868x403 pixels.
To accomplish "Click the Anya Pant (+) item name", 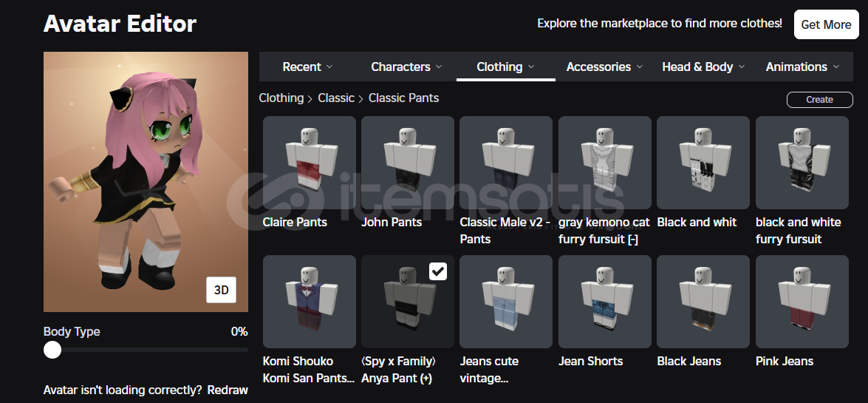I will 399,370.
